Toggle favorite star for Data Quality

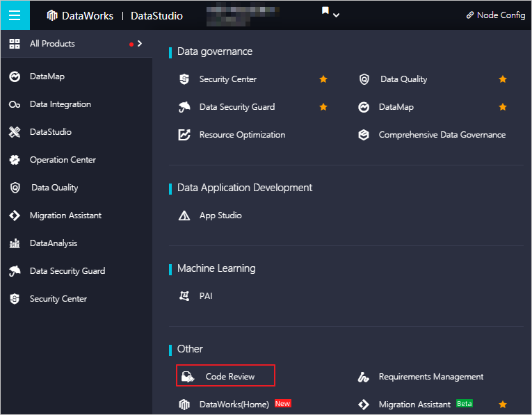point(503,79)
